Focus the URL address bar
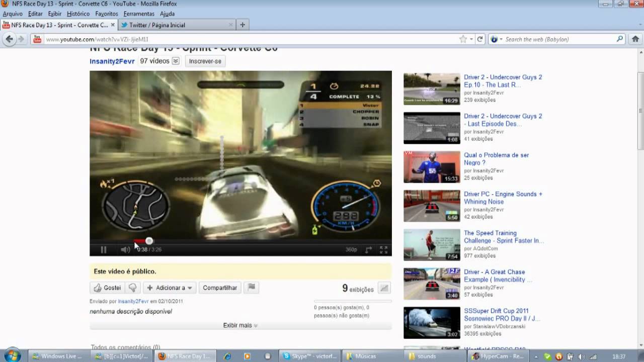The image size is (644, 362). point(251,39)
